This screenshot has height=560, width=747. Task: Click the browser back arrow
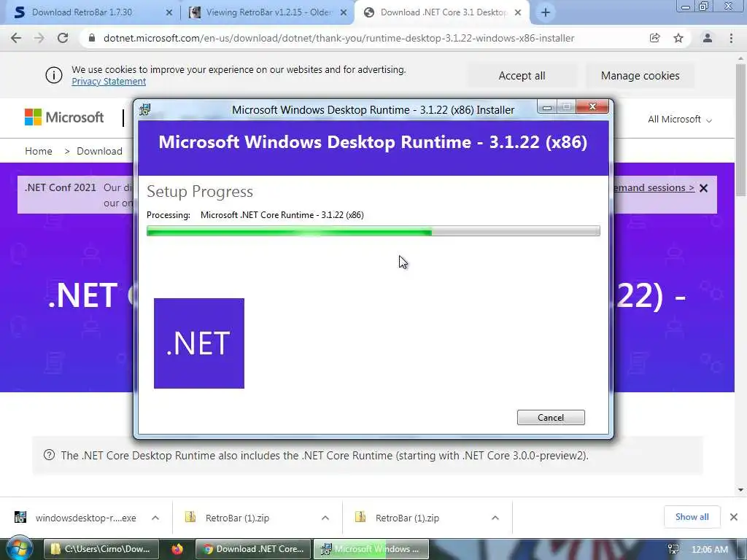pyautogui.click(x=16, y=38)
